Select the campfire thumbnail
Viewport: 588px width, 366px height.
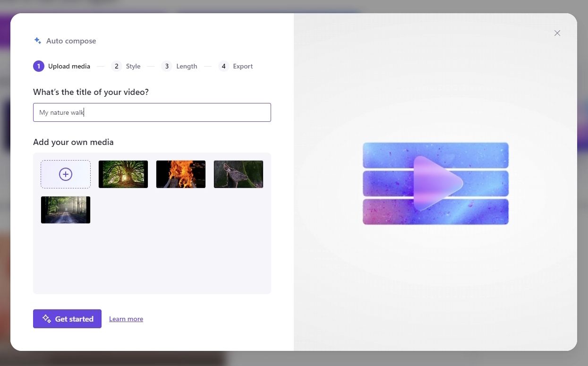(180, 174)
